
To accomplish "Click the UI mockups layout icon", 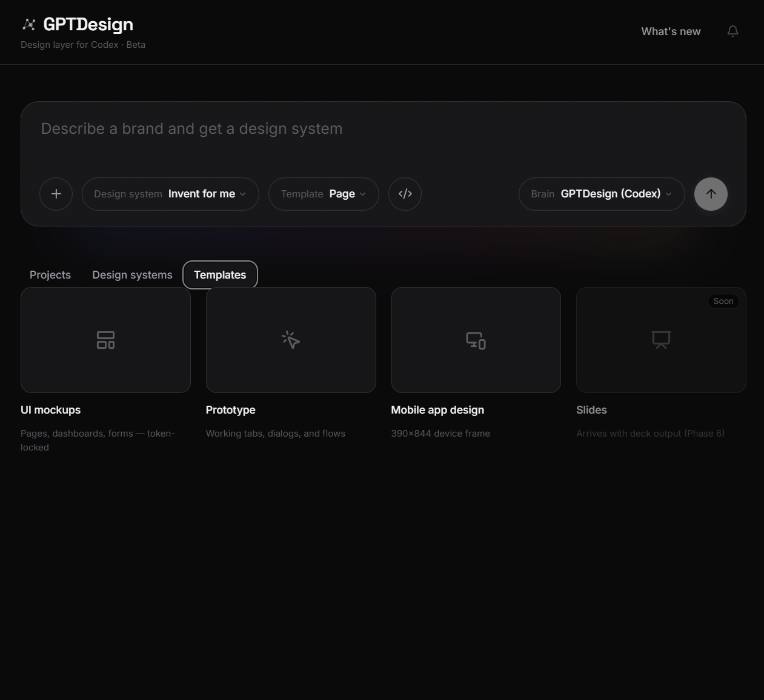I will (x=105, y=340).
